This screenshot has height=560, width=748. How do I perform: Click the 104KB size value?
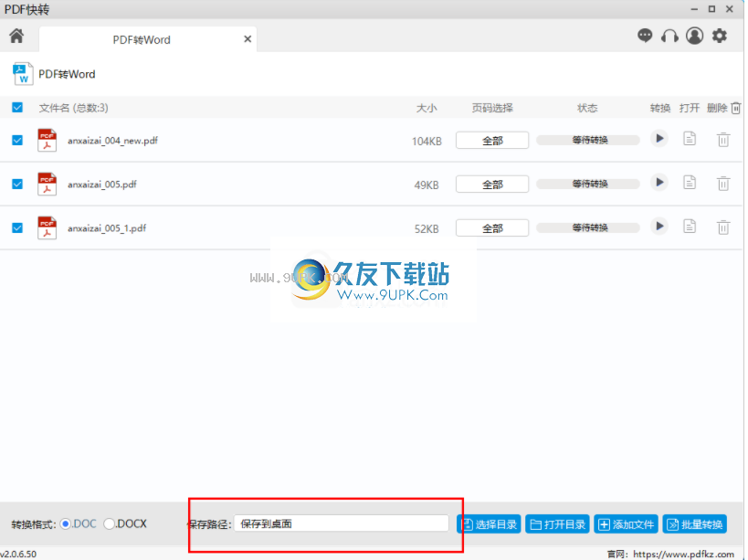point(427,142)
